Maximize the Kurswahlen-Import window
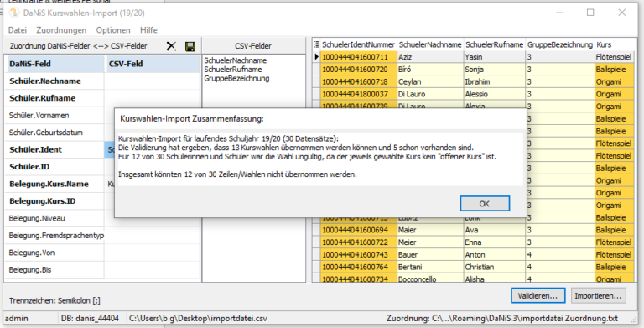 point(590,13)
